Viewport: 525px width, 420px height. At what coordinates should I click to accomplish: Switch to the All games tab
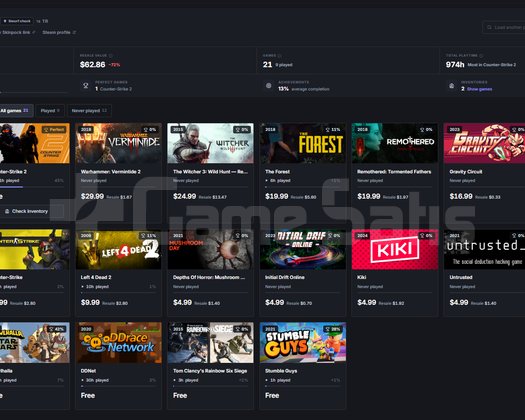[16, 111]
